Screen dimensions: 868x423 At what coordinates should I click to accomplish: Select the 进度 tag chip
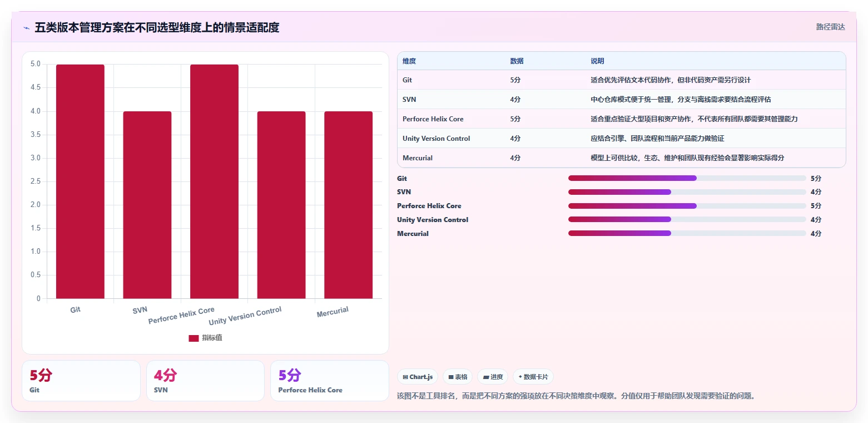[493, 377]
